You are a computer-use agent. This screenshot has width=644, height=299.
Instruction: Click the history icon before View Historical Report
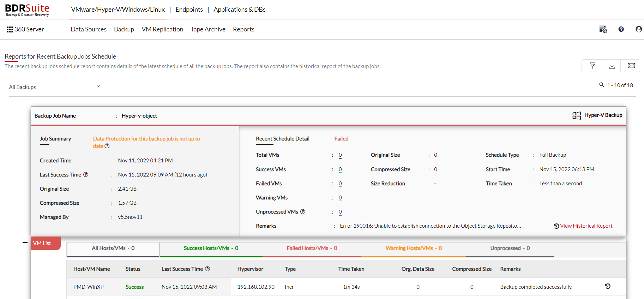pos(556,226)
